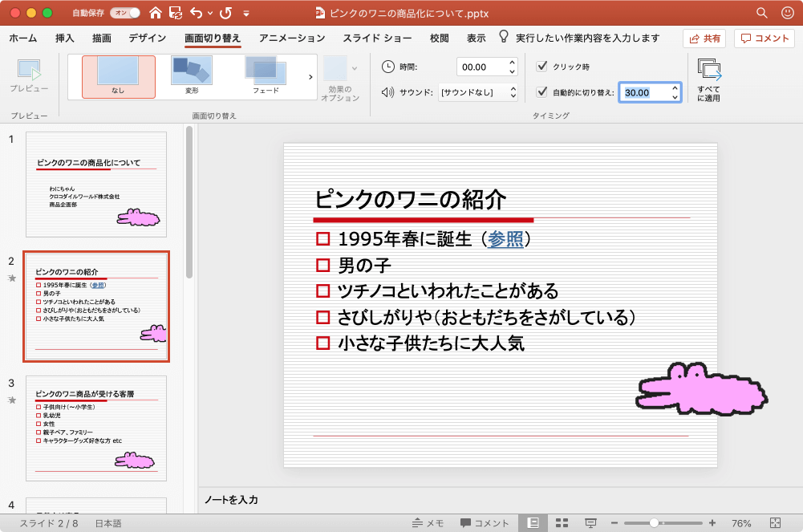Open the 校閲 tab
803x532 pixels.
[x=440, y=38]
